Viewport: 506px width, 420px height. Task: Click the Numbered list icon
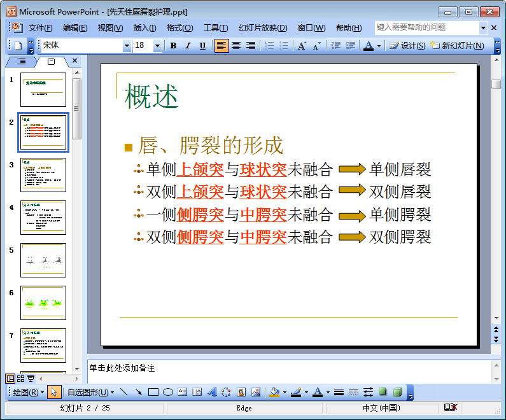269,46
